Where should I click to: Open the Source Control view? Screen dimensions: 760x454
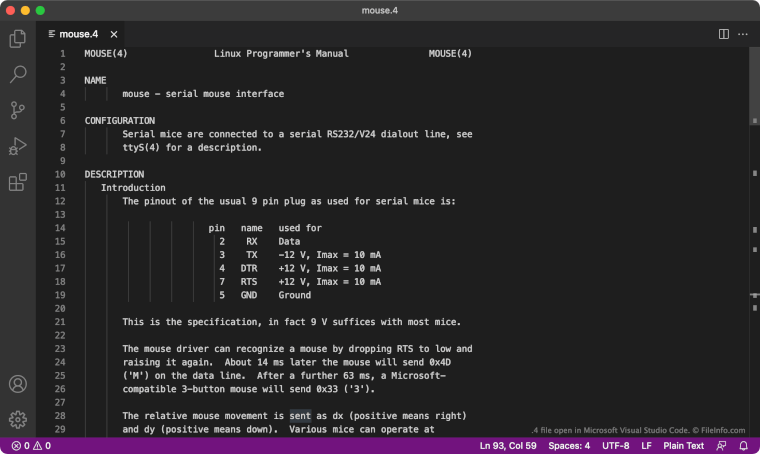point(17,110)
